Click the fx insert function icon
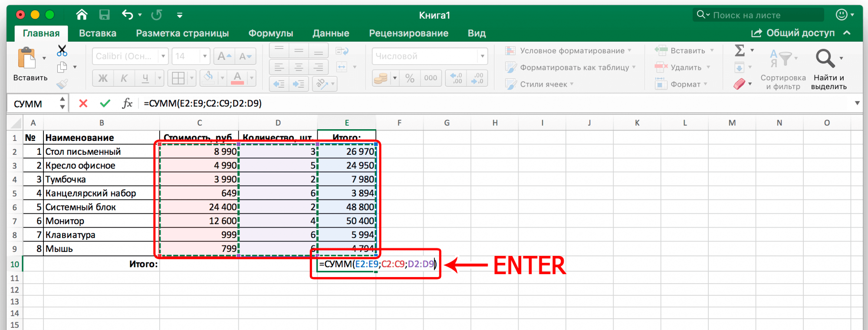Screen dimensions: 868x330 pyautogui.click(x=127, y=103)
